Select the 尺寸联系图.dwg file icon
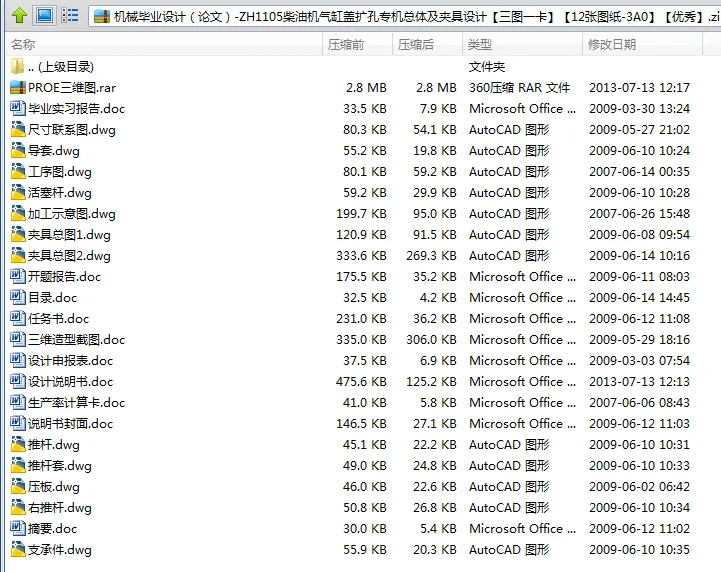This screenshot has height=572, width=721. pyautogui.click(x=18, y=130)
